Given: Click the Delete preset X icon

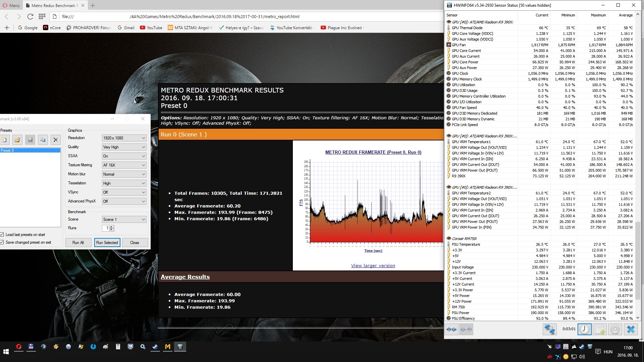Looking at the screenshot, I should [x=56, y=140].
